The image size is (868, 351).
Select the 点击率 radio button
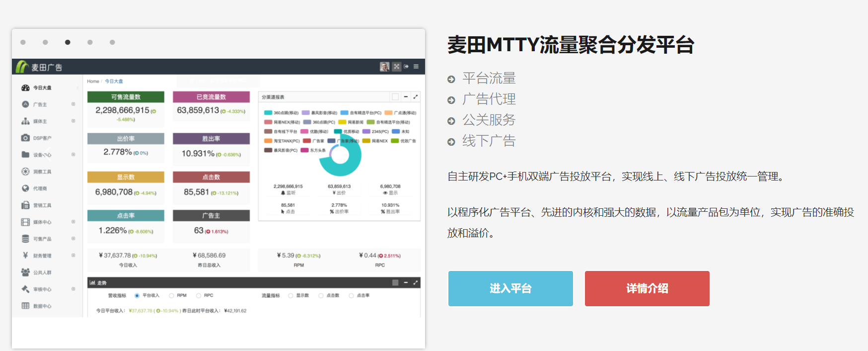(351, 295)
